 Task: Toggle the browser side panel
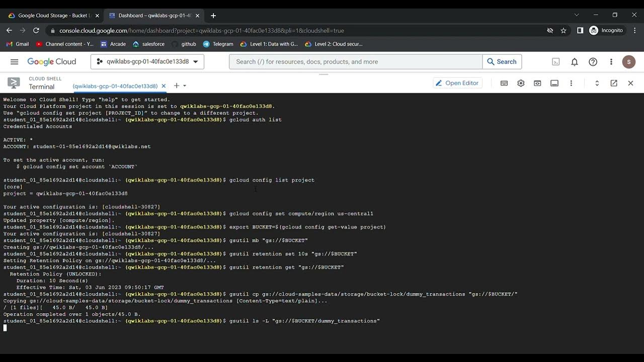tap(580, 31)
